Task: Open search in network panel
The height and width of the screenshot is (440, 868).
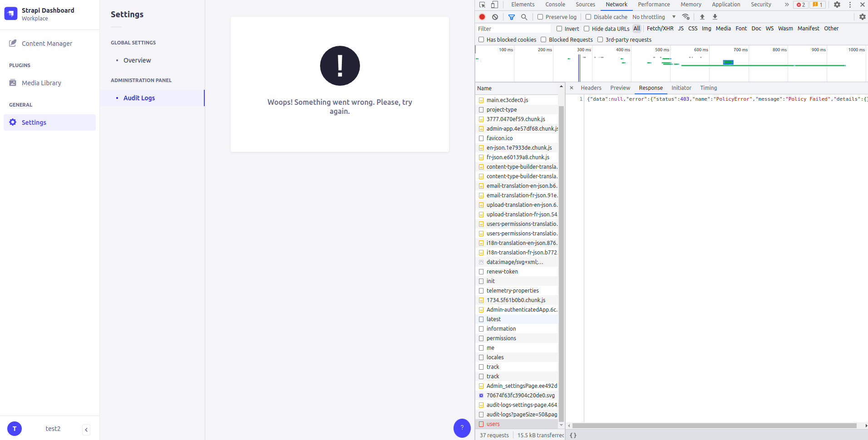Action: point(524,17)
